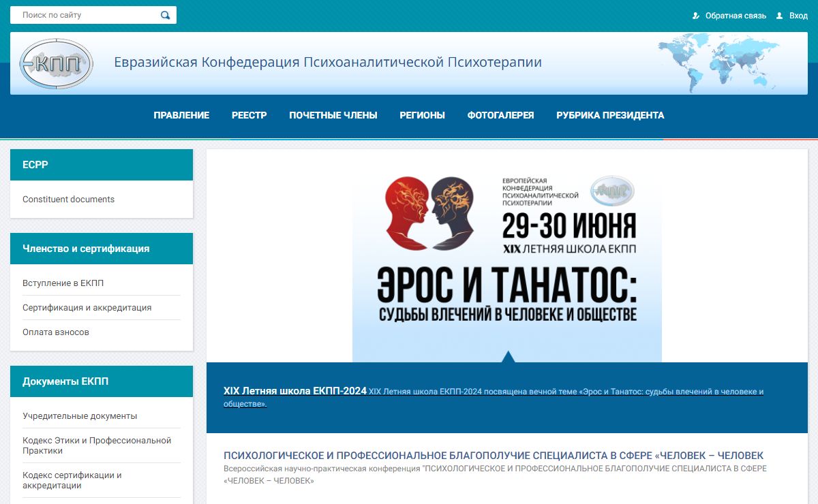Open Учредительные документы link
818x504 pixels.
coord(80,416)
